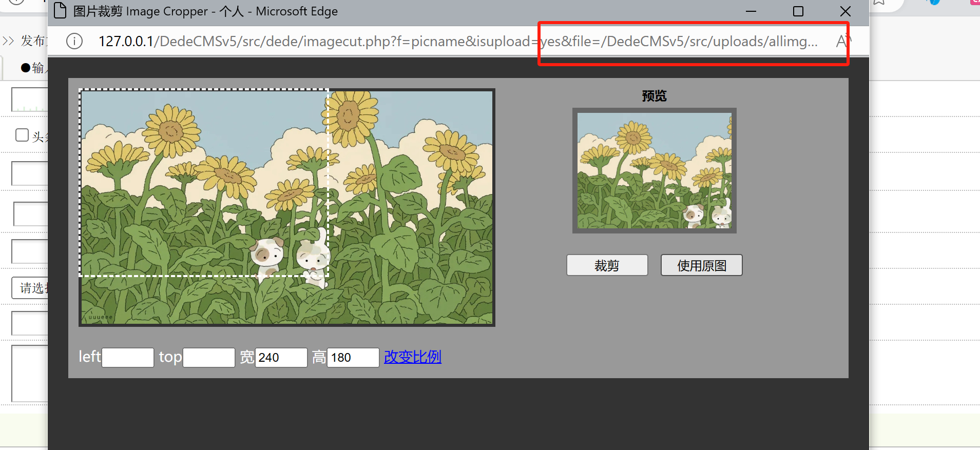This screenshot has height=450, width=980.
Task: Select the 输 radio option behind the popup
Action: pos(26,68)
